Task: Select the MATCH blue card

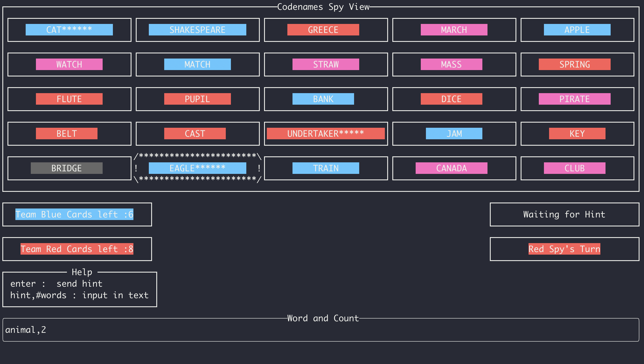Action: (198, 64)
